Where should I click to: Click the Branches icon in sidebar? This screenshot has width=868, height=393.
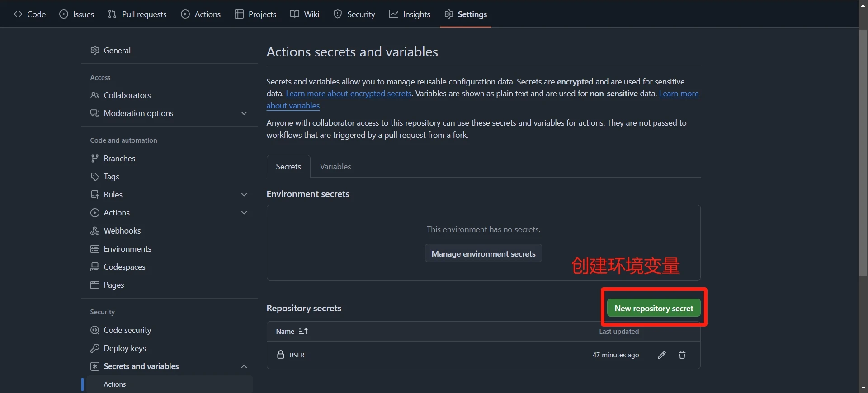pyautogui.click(x=94, y=158)
